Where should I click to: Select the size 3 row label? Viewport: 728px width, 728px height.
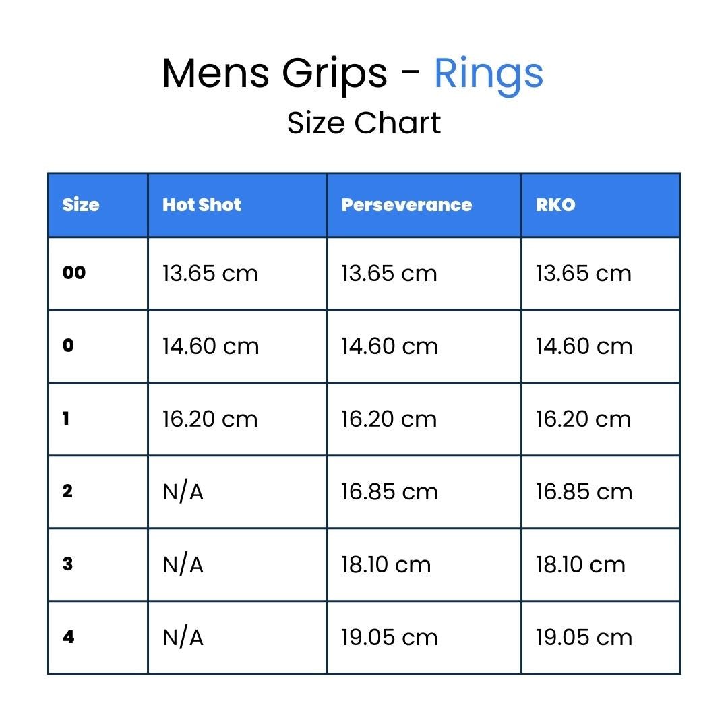(67, 564)
